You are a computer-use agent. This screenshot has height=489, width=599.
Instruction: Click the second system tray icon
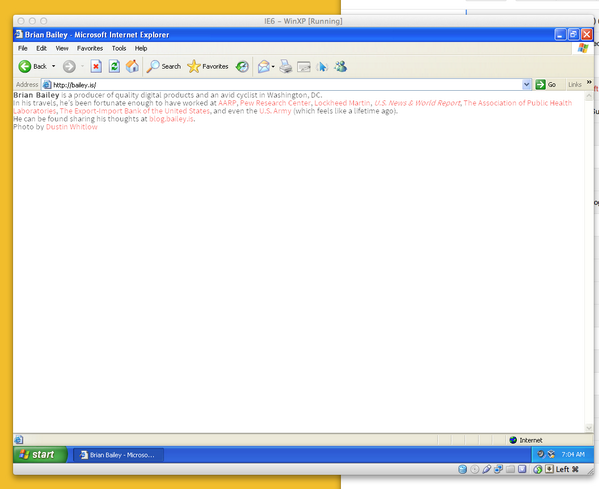pyautogui.click(x=551, y=454)
